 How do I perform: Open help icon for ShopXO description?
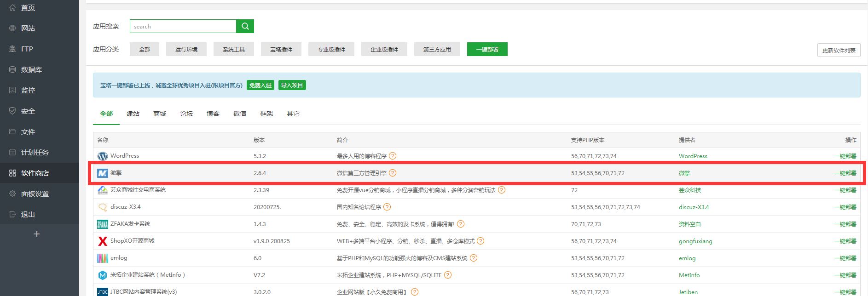[x=480, y=241]
